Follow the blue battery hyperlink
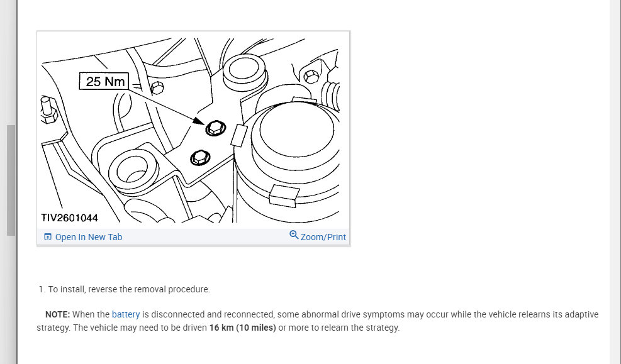 click(x=126, y=314)
